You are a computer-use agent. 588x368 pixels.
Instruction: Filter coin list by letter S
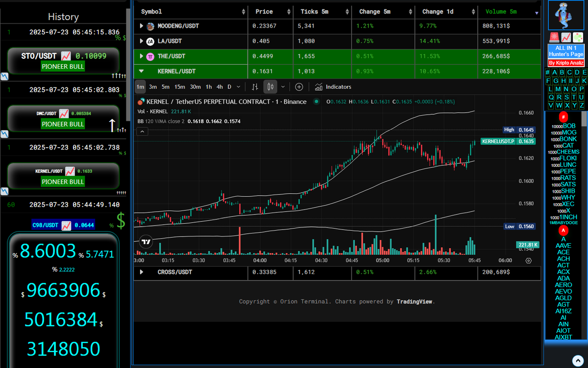pos(566,97)
